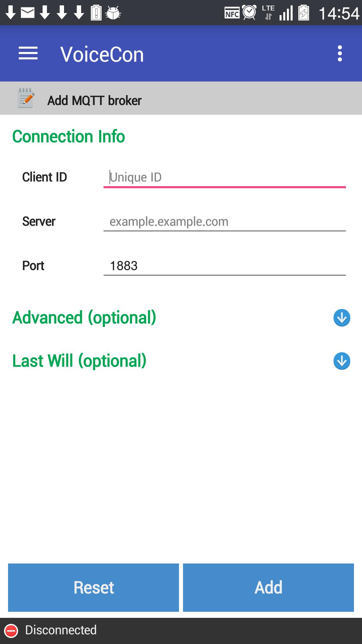
Task: Click the notepad icon beside Add MQTT broker
Action: click(x=26, y=98)
